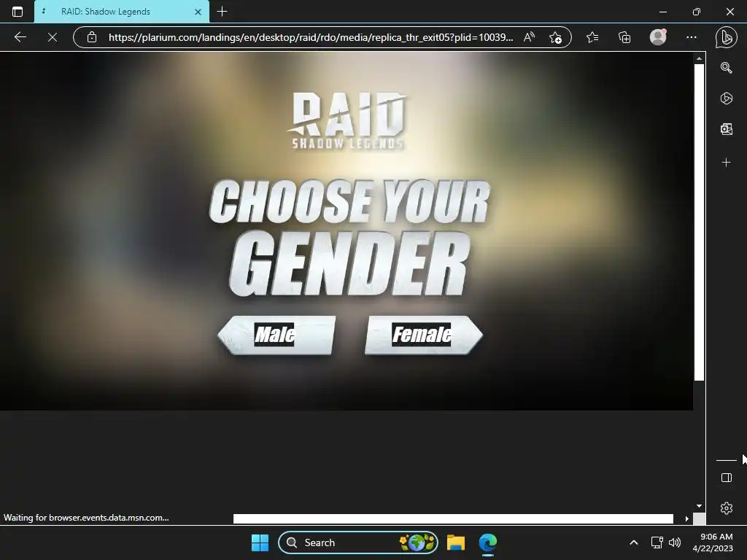This screenshot has height=560, width=747.
Task: Click the scroll down arrow
Action: (x=699, y=506)
